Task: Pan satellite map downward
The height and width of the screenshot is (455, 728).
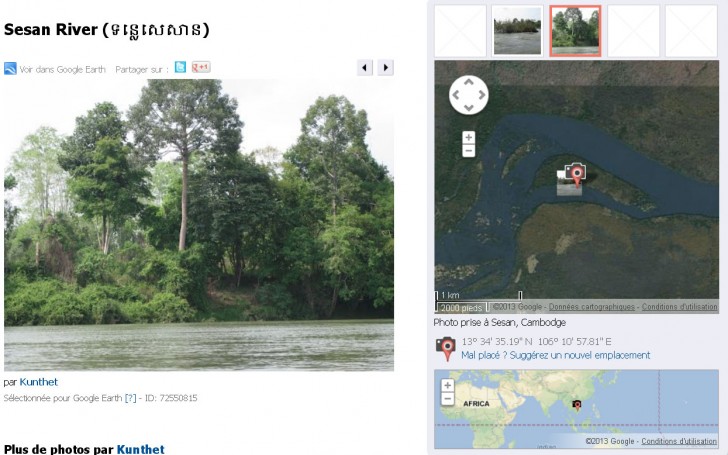Action: [469, 108]
